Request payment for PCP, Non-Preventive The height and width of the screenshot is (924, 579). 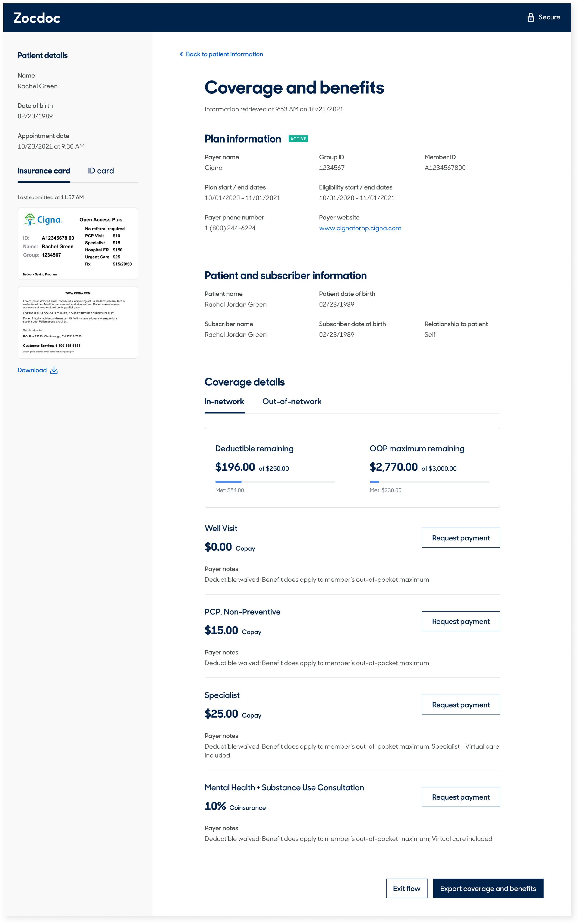(x=461, y=621)
